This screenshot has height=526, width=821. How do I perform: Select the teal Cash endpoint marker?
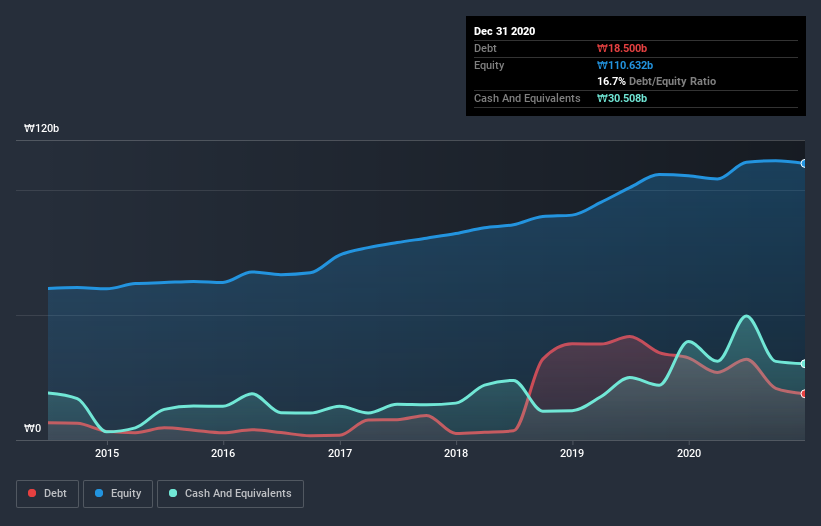(804, 364)
